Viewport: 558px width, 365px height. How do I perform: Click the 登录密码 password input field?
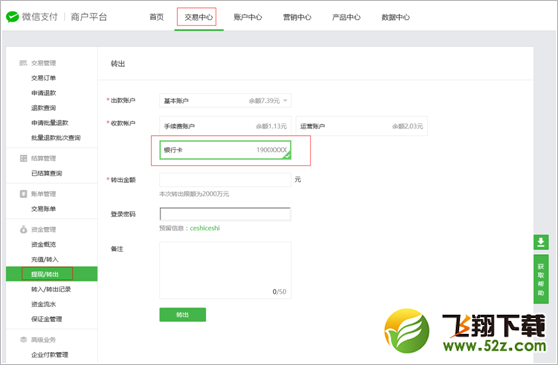[225, 214]
